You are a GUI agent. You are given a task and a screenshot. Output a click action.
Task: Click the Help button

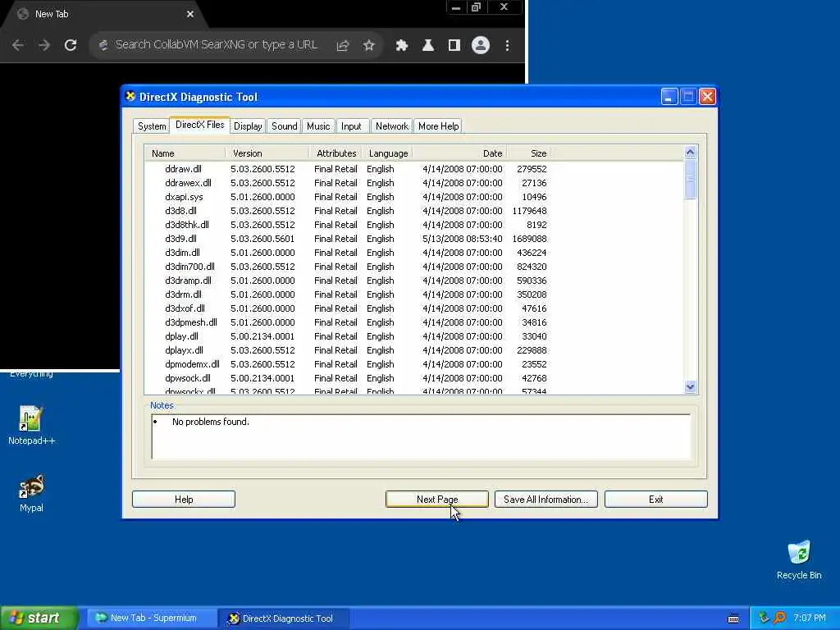[x=184, y=500]
